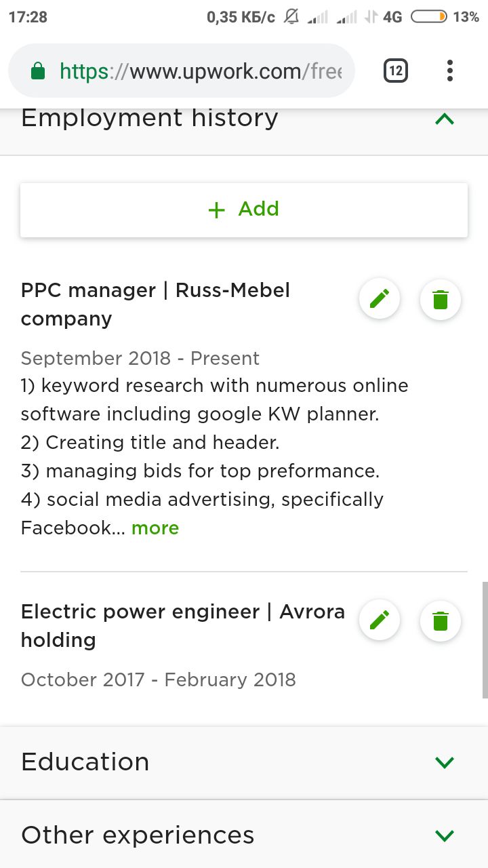The width and height of the screenshot is (488, 868).
Task: Delete the PPC manager employment entry
Action: (x=441, y=298)
